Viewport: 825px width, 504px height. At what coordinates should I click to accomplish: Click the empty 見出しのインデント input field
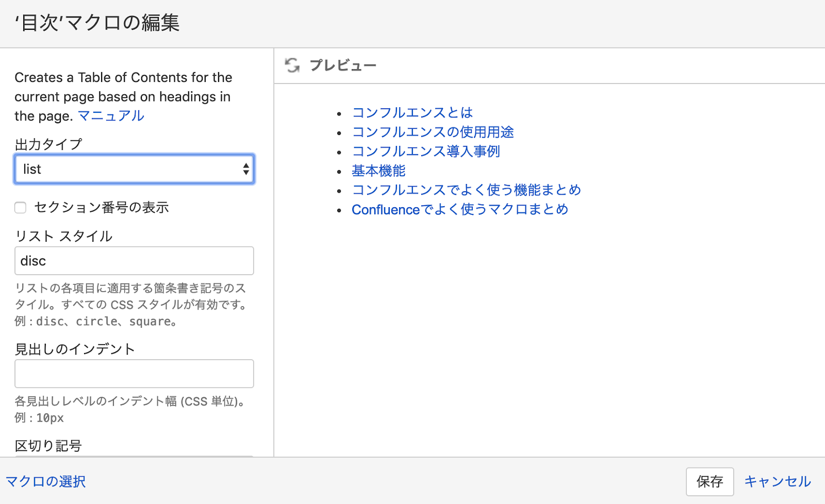(134, 374)
